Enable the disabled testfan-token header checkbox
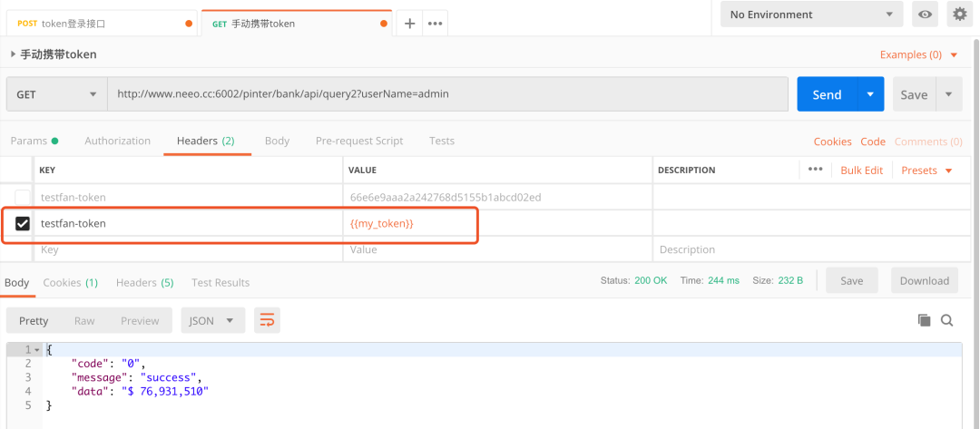 point(22,198)
